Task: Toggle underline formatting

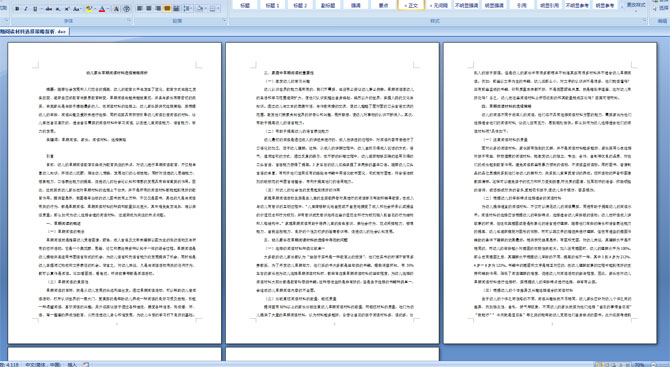Action: pos(35,9)
